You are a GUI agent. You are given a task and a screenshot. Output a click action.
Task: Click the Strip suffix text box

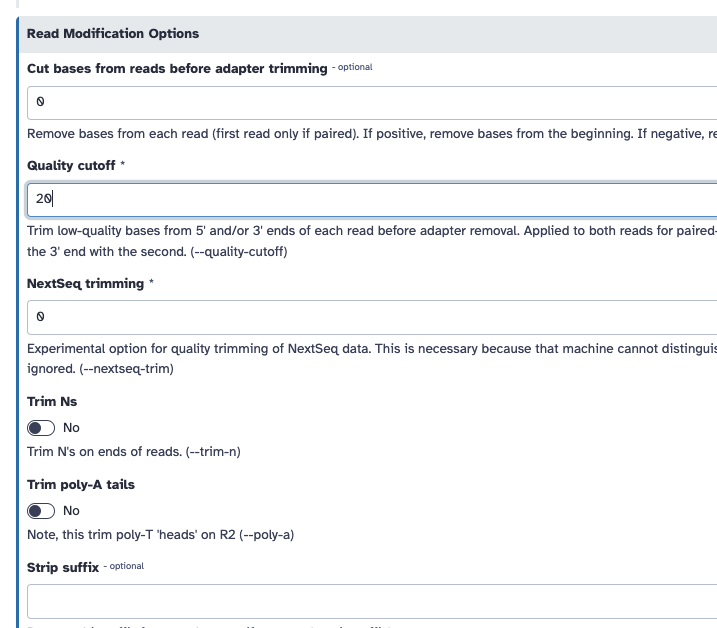[x=370, y=601]
